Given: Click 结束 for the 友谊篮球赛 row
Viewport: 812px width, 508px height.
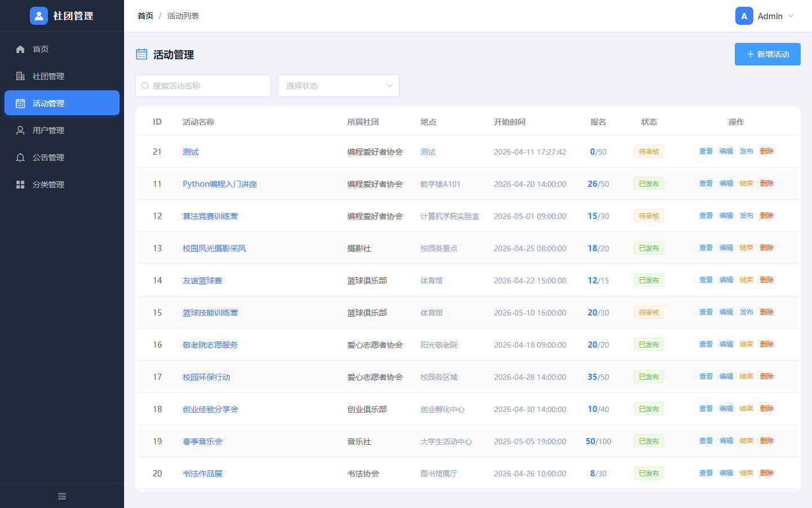Looking at the screenshot, I should (747, 280).
